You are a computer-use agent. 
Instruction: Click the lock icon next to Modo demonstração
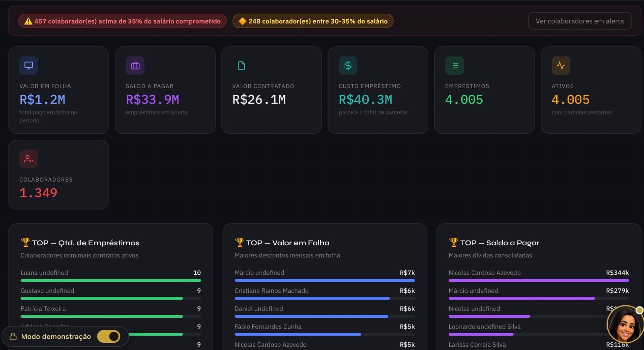tap(13, 337)
